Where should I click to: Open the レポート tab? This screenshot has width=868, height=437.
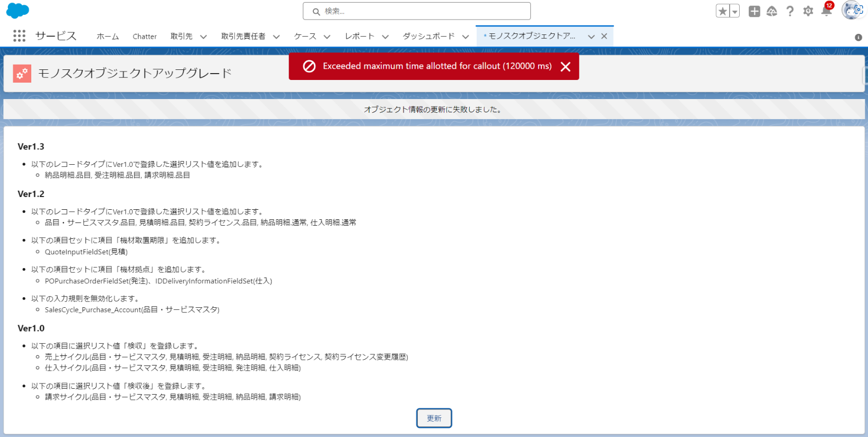coord(360,37)
